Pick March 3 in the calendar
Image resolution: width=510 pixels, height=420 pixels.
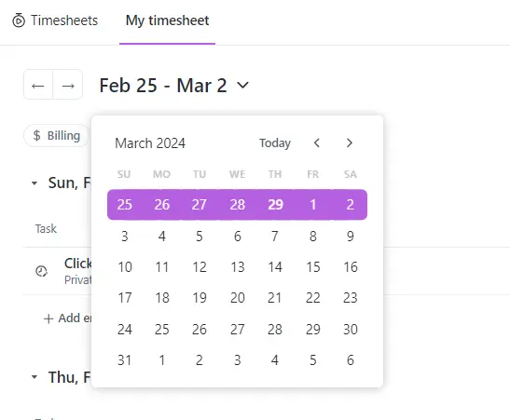coord(125,237)
